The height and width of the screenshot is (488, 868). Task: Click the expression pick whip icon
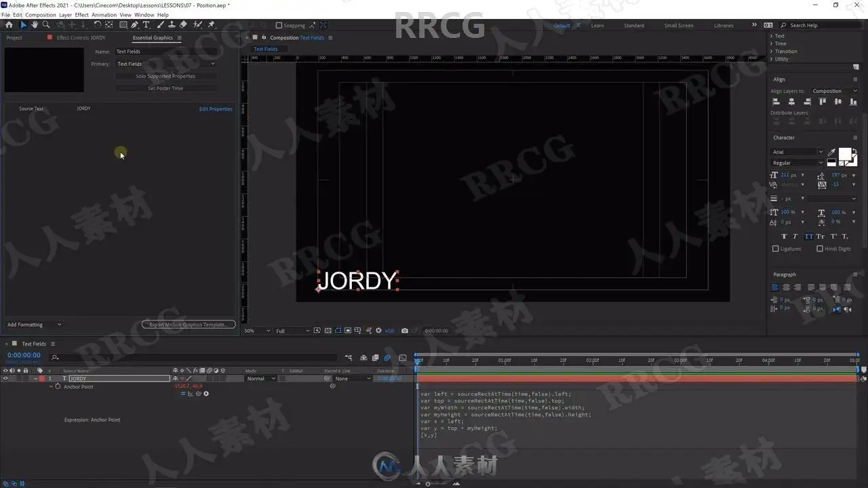click(x=198, y=393)
